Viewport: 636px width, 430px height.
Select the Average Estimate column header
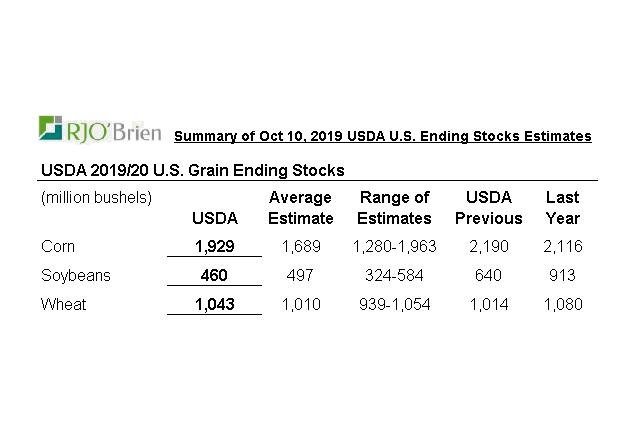click(x=300, y=208)
